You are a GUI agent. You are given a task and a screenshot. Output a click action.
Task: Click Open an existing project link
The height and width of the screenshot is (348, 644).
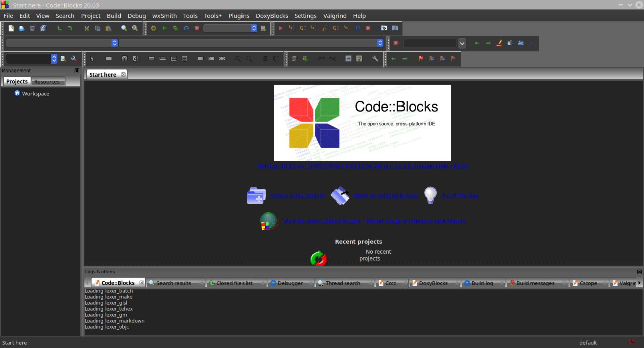386,196
